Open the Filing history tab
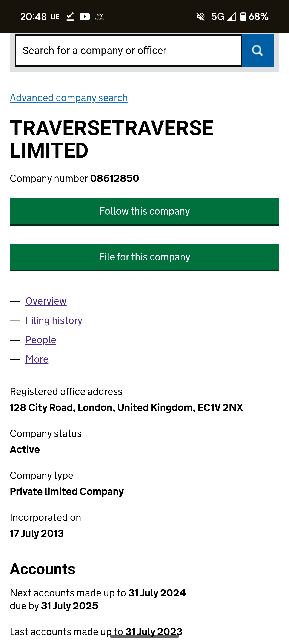This screenshot has width=289, height=644. pos(54,320)
